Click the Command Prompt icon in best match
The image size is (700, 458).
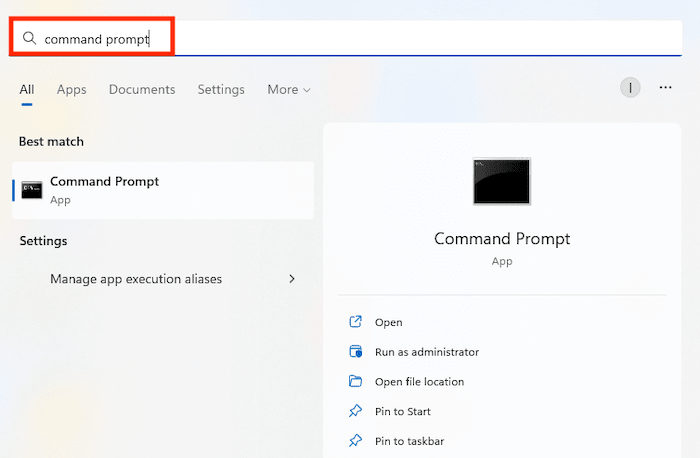32,190
